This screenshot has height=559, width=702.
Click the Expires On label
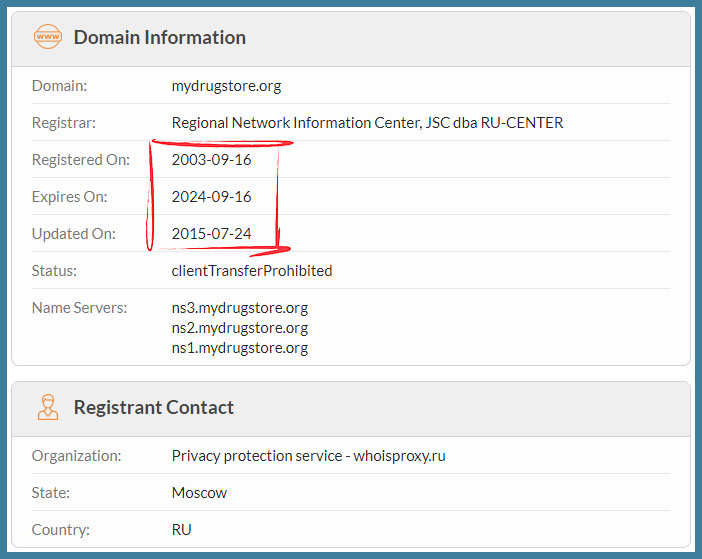(x=69, y=197)
